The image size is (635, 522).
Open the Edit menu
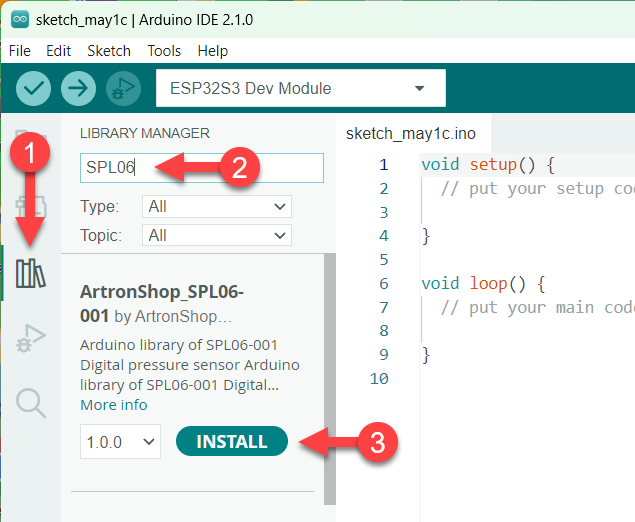[58, 51]
